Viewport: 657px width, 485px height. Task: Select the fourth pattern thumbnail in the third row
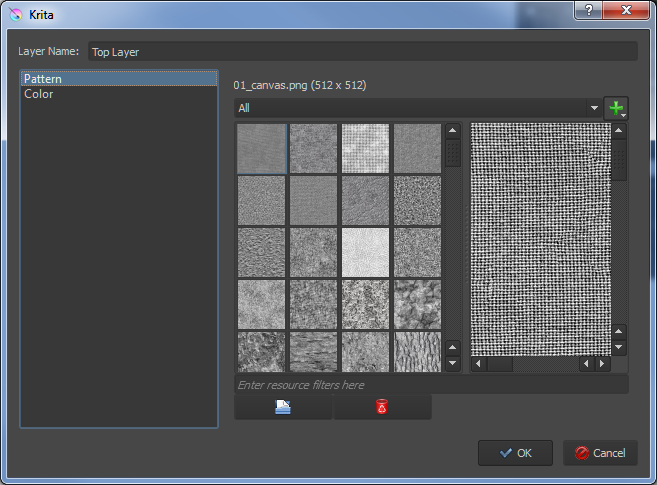click(x=417, y=253)
